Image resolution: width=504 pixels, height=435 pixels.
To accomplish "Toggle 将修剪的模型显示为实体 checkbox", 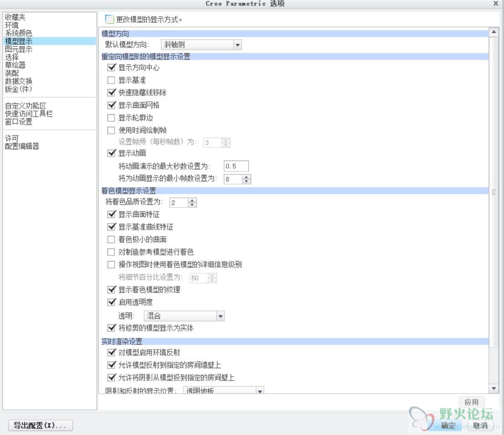I will click(x=111, y=328).
